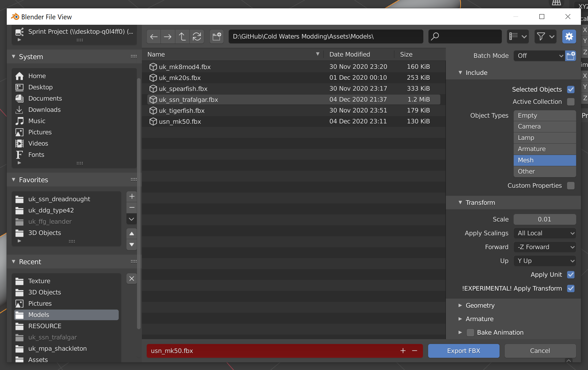Open RESOURCE recent folder
Screen dimensions: 588x370
pyautogui.click(x=67, y=326)
